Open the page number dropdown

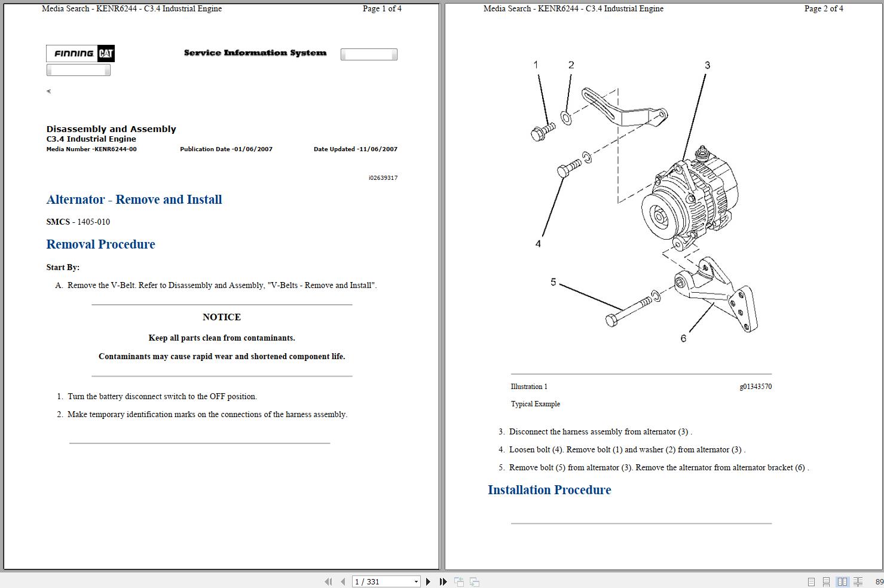[x=417, y=581]
